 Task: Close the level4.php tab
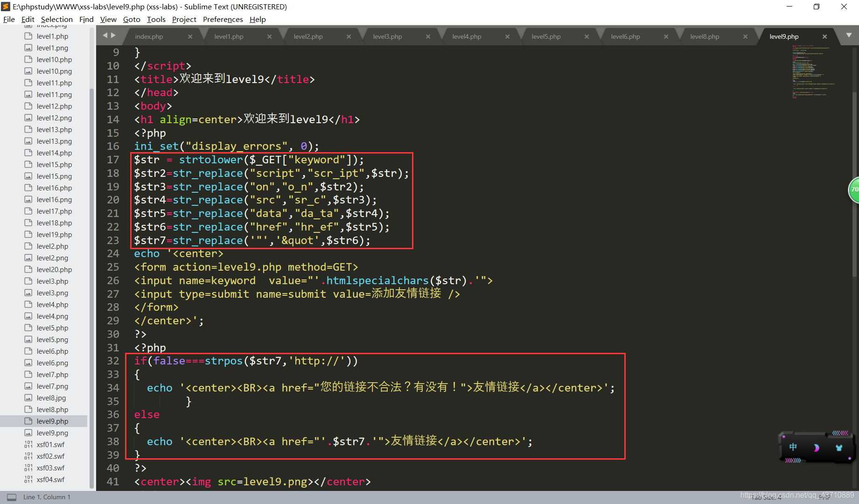507,36
